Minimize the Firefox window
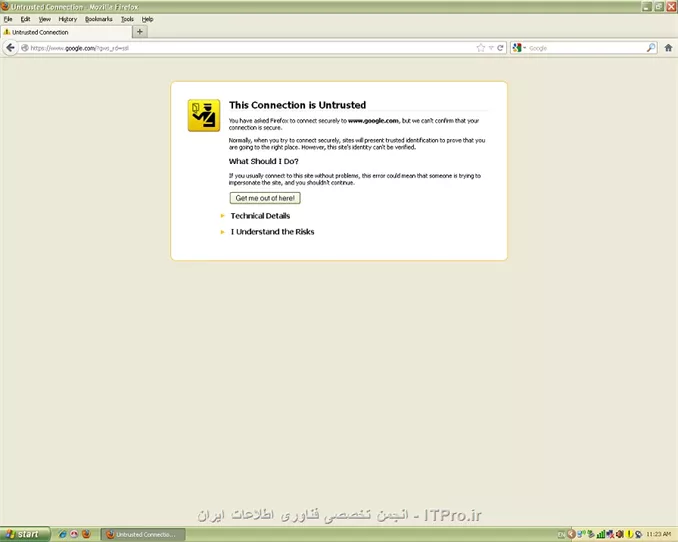 pyautogui.click(x=646, y=6)
